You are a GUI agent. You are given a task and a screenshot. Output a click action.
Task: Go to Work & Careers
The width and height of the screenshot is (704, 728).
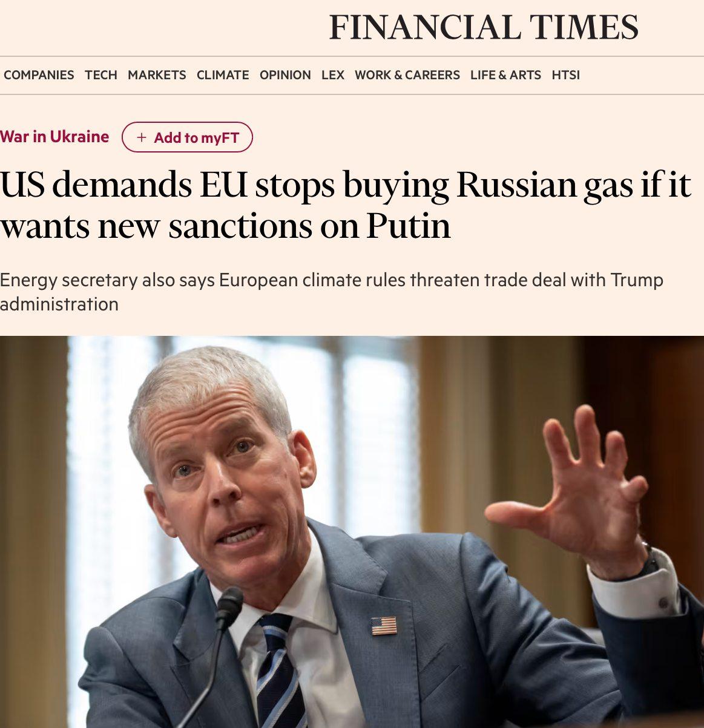coord(407,75)
